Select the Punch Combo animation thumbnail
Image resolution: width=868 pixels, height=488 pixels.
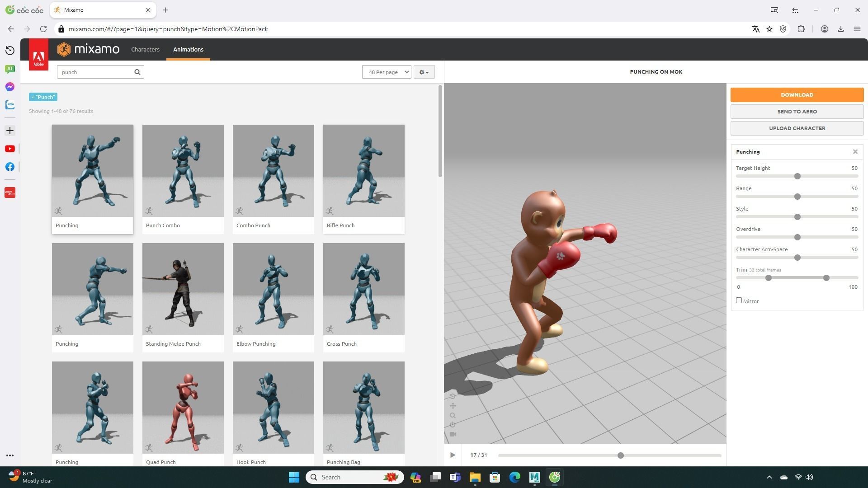[183, 171]
